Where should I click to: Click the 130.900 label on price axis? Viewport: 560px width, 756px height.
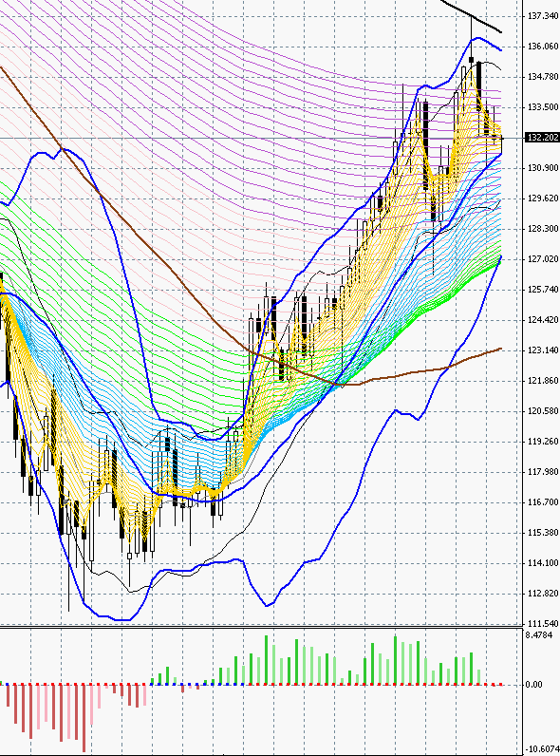[543, 168]
